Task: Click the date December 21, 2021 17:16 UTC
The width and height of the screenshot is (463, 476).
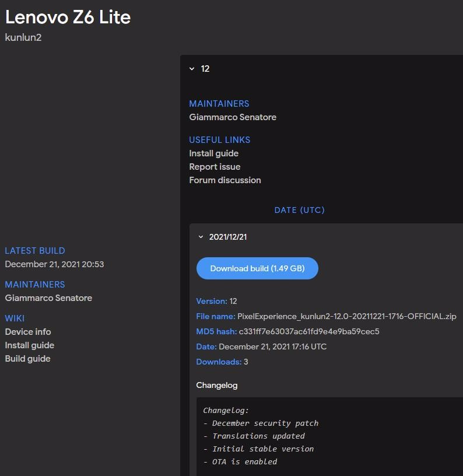Action: (272, 346)
